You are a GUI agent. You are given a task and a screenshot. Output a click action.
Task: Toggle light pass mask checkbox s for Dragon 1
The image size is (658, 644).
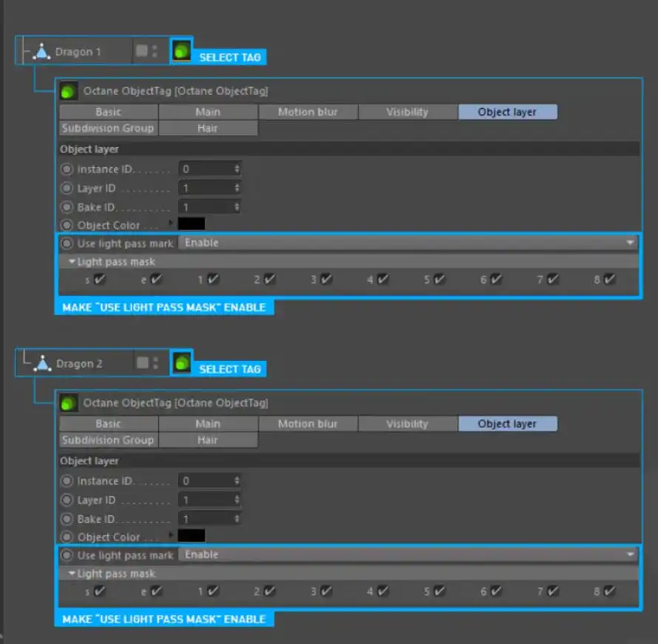[100, 279]
